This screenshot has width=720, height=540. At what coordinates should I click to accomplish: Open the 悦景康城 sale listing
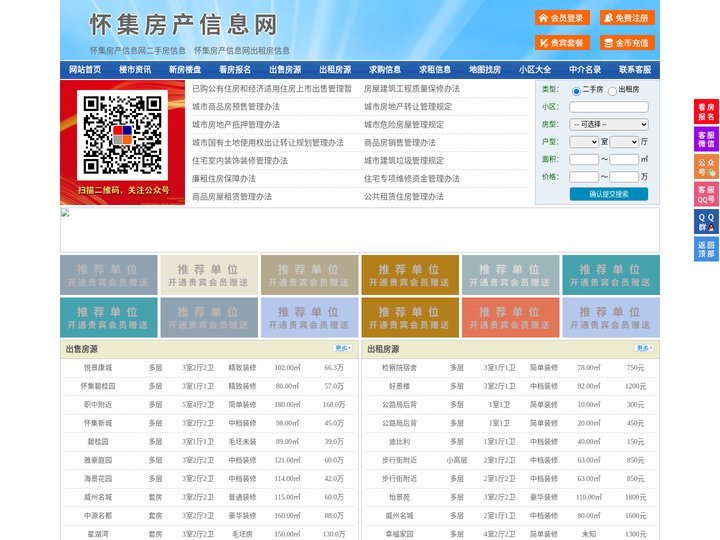click(98, 368)
